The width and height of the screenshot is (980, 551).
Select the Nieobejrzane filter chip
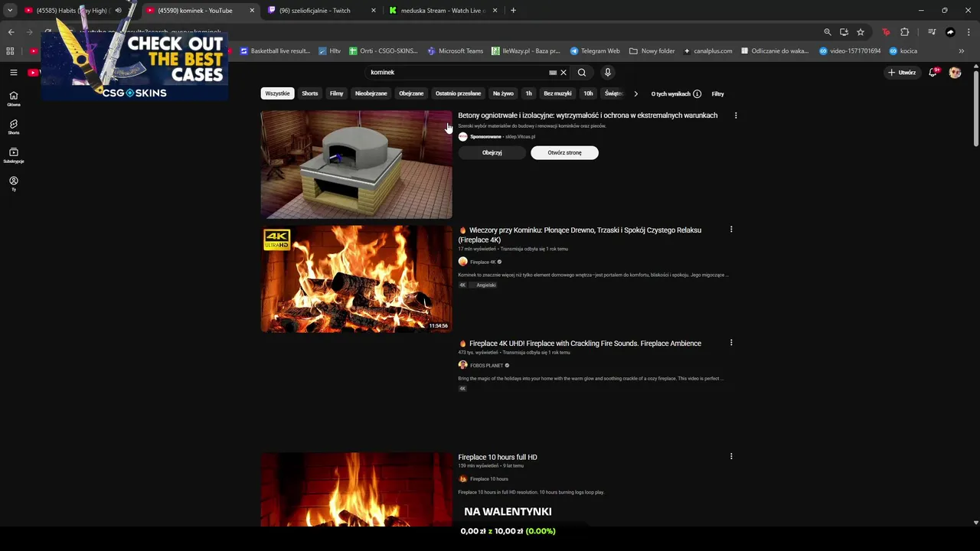click(371, 93)
